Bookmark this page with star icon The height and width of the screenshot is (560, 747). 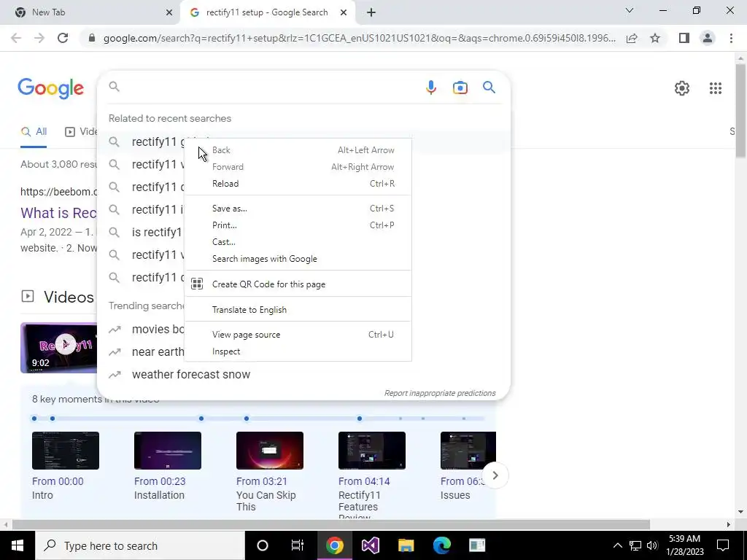[x=655, y=38]
